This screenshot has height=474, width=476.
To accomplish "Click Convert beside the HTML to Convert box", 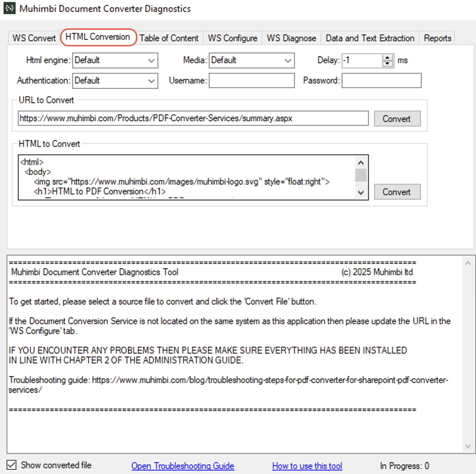I will pos(397,192).
